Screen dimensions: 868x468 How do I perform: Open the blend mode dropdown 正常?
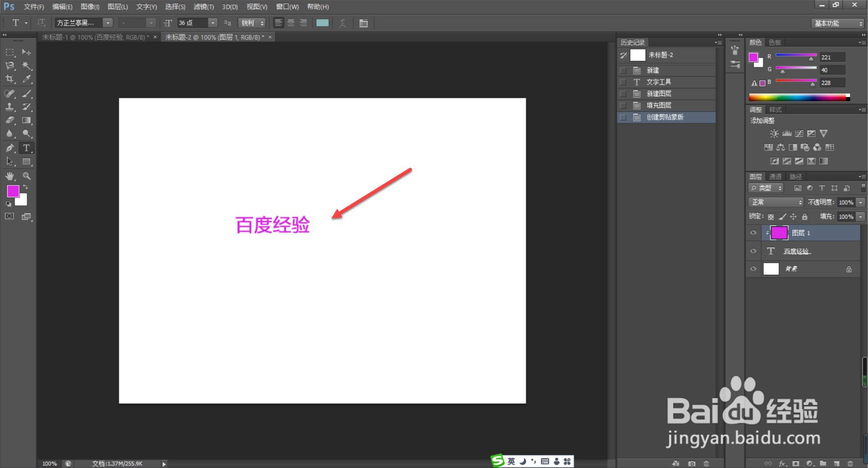click(776, 202)
